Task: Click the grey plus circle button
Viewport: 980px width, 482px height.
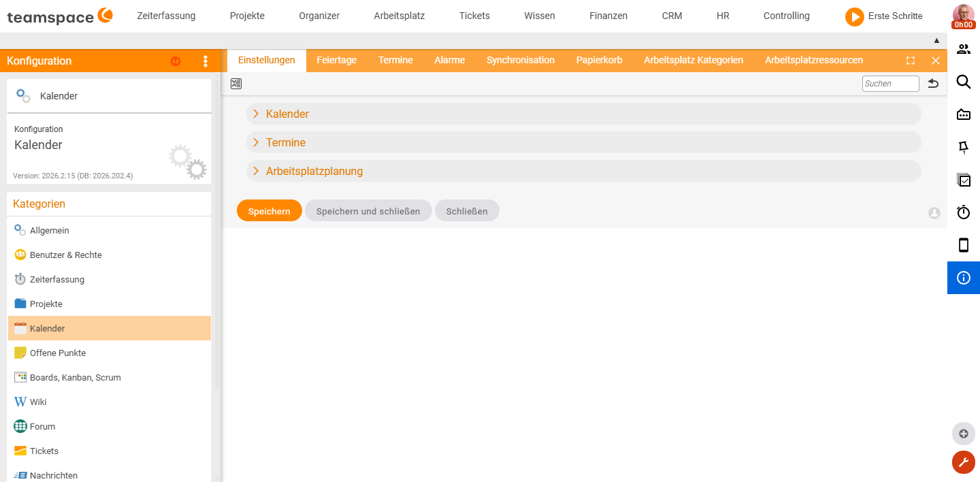Action: [964, 434]
